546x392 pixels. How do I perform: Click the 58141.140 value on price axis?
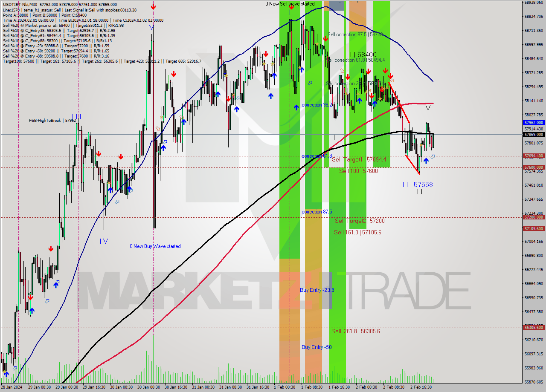click(x=534, y=101)
